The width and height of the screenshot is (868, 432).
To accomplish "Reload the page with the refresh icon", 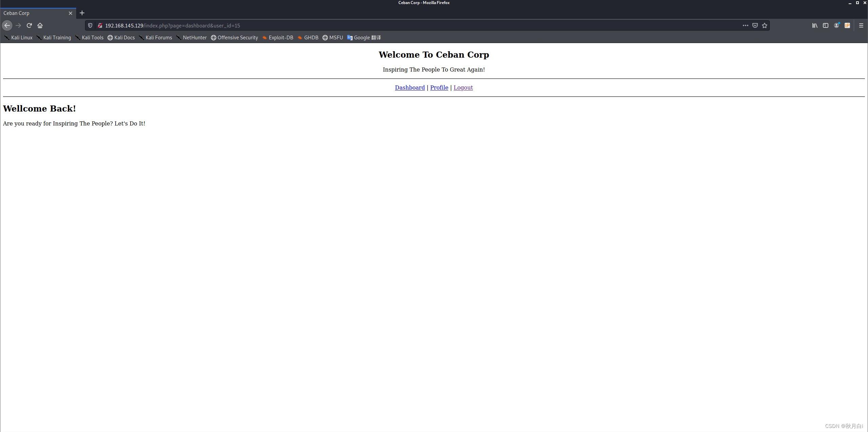I will [x=29, y=25].
